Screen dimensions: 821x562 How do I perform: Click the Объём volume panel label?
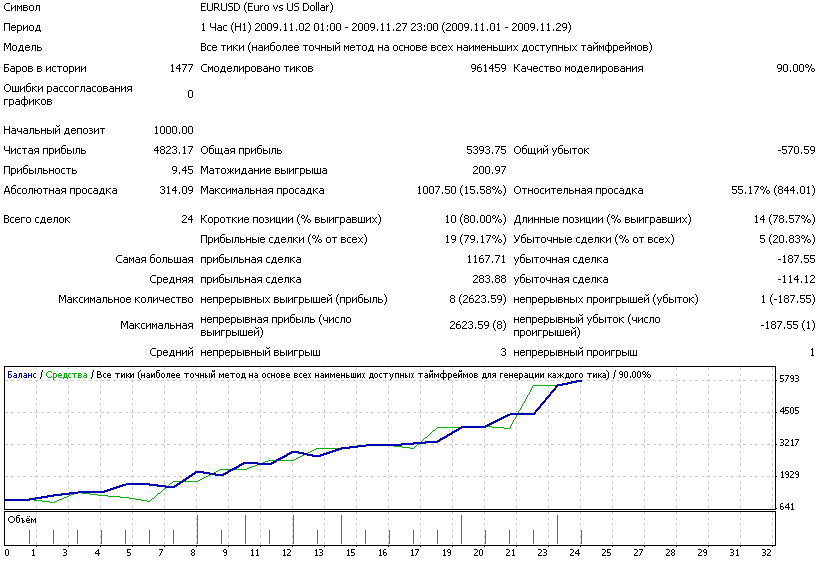[21, 519]
